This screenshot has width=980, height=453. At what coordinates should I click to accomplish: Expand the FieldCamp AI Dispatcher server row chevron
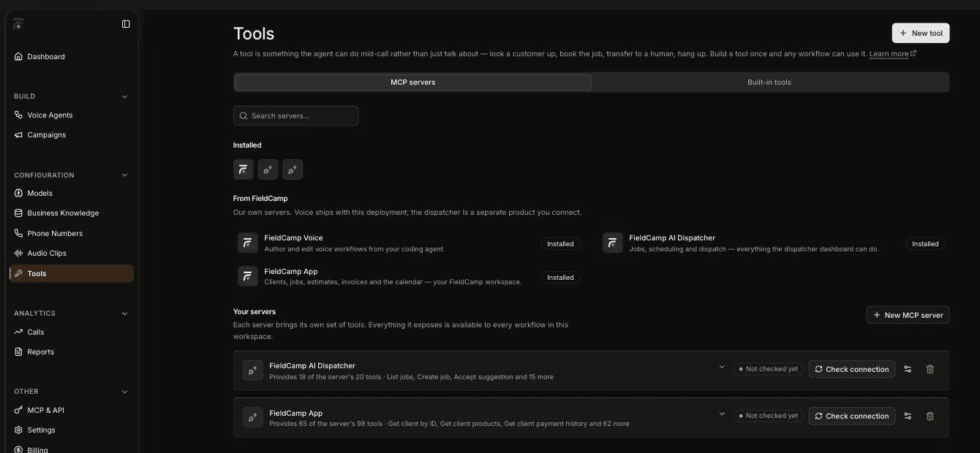click(x=722, y=367)
